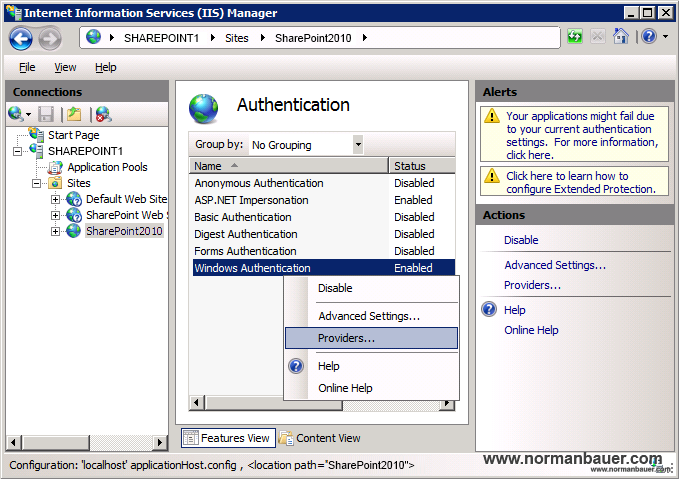
Task: Choose Disable in the context menu
Action: coord(371,288)
